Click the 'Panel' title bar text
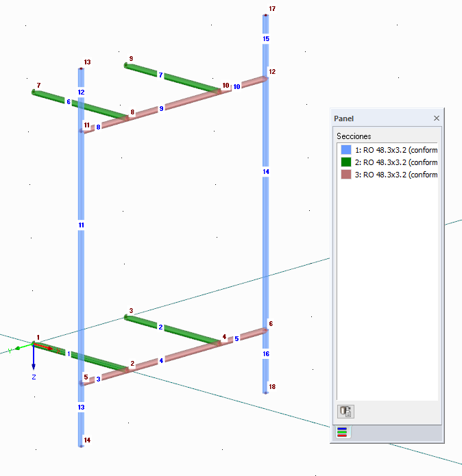Image resolution: width=462 pixels, height=476 pixels. 343,118
